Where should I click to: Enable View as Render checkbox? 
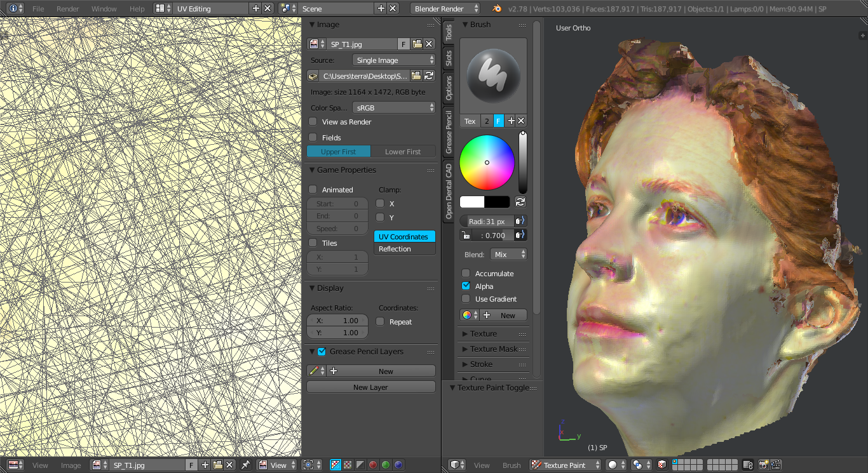313,121
